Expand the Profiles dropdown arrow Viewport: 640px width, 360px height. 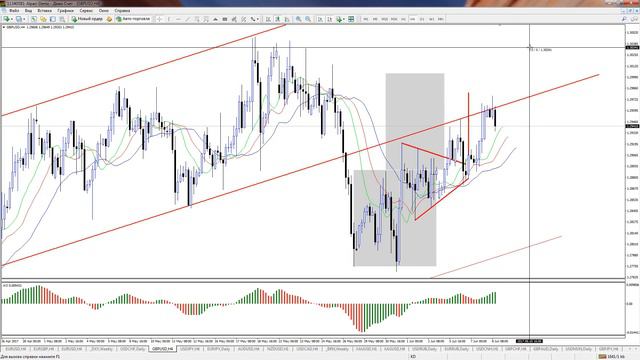tap(24, 19)
